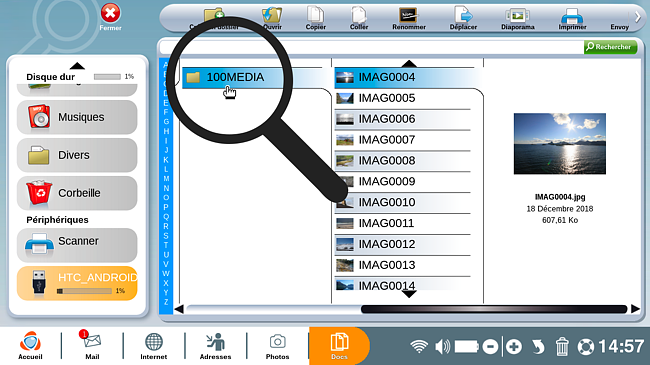This screenshot has height=365, width=650.
Task: Click the Déplacer move icon
Action: 463,18
